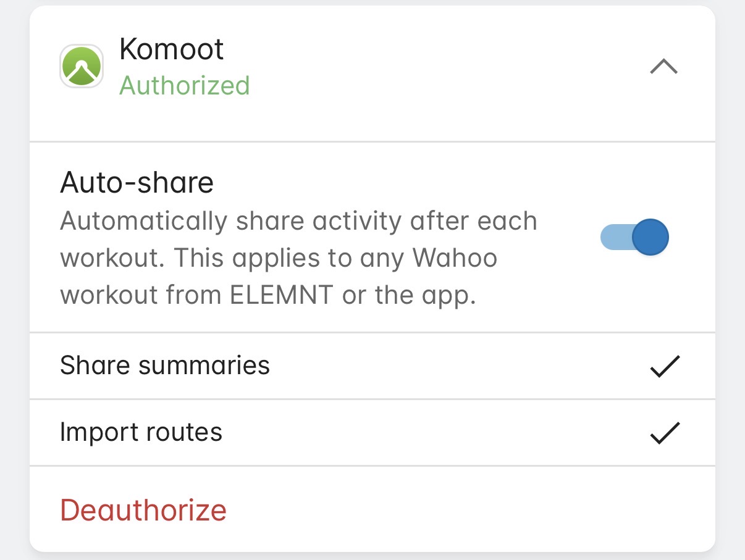Click the Komoot title text

pos(171,49)
